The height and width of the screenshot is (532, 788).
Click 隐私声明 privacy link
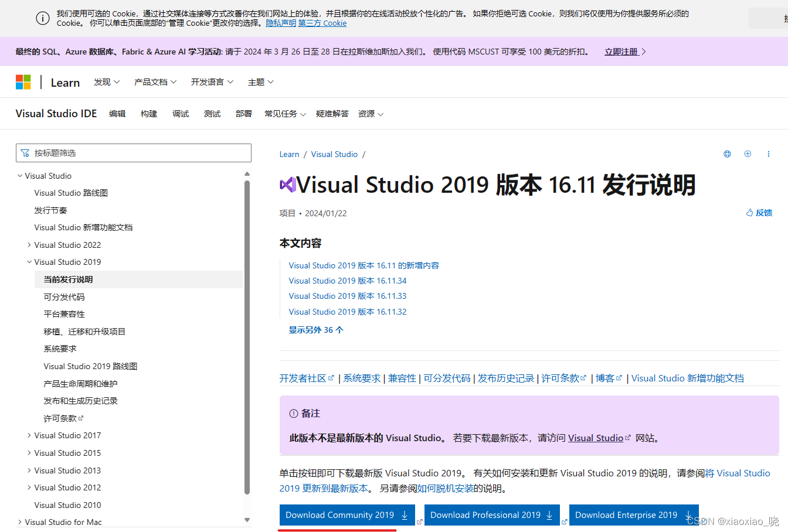[281, 23]
